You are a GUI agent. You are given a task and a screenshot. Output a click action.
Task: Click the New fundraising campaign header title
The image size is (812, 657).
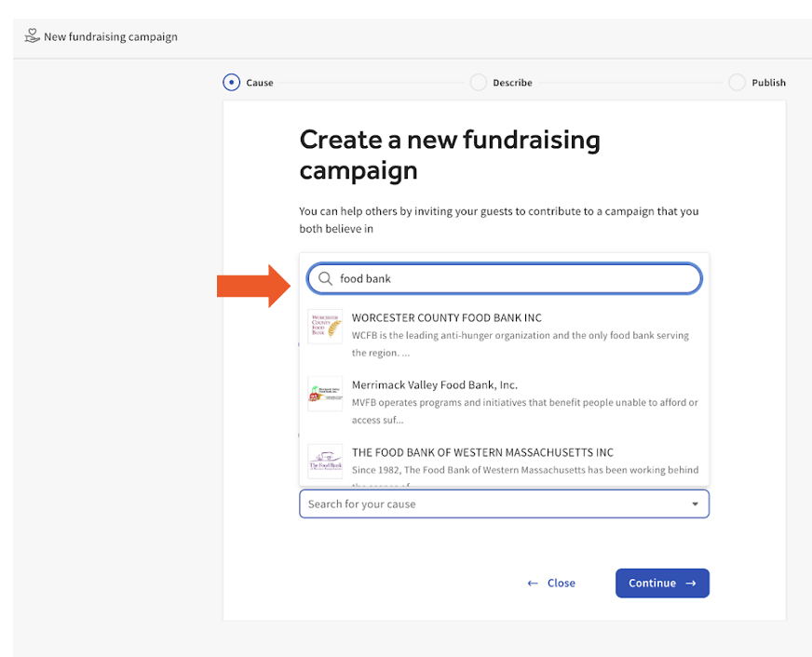tap(110, 37)
